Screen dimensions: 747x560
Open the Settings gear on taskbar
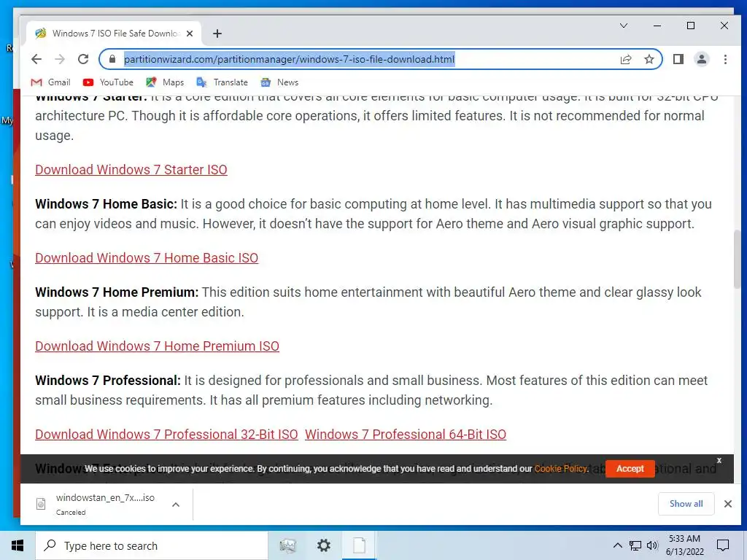point(323,545)
